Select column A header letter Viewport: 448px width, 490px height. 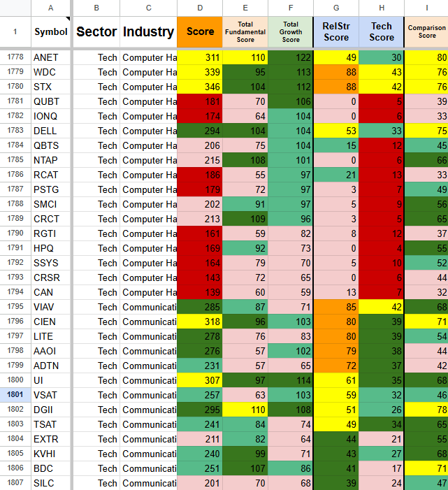[x=50, y=8]
